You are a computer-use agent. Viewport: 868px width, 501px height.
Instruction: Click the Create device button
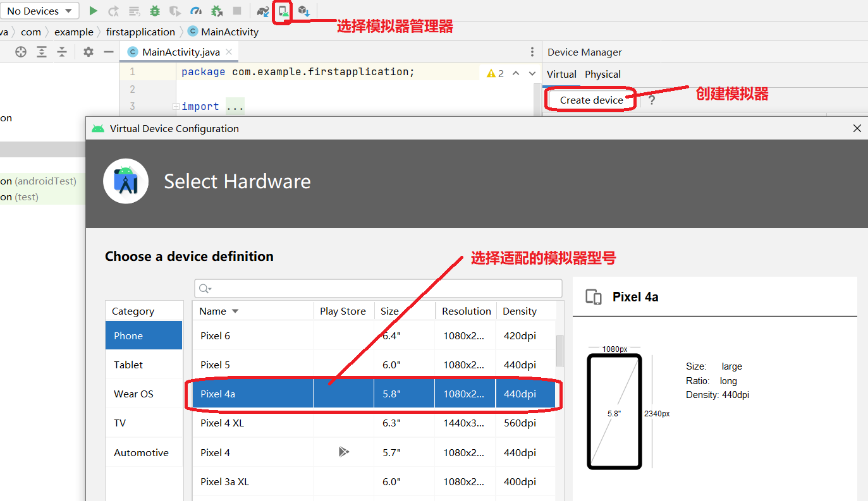point(591,100)
